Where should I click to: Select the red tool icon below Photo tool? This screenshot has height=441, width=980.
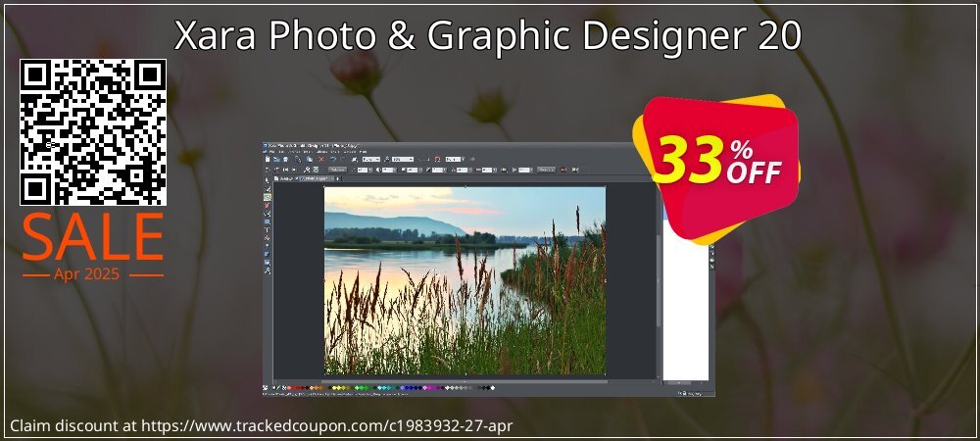(267, 206)
